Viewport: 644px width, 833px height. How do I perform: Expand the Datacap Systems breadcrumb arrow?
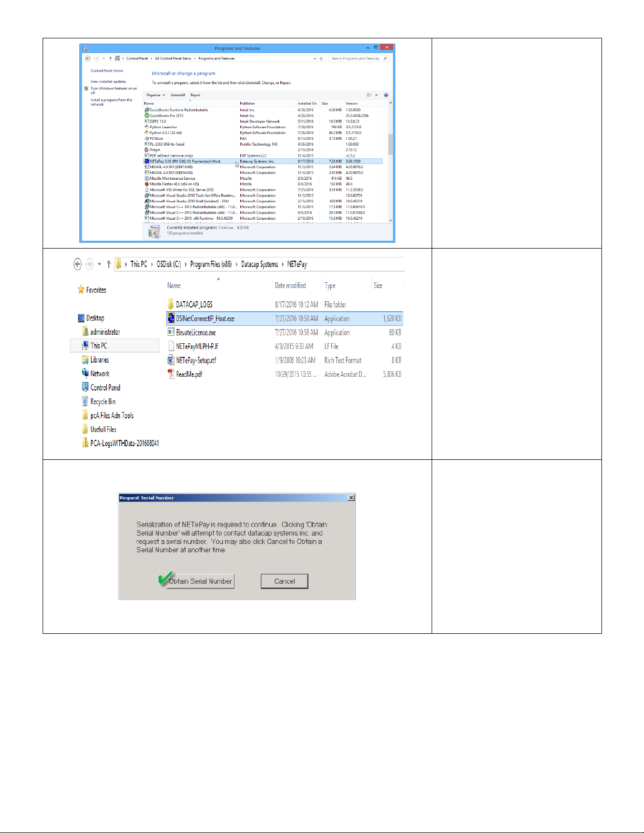click(x=283, y=264)
